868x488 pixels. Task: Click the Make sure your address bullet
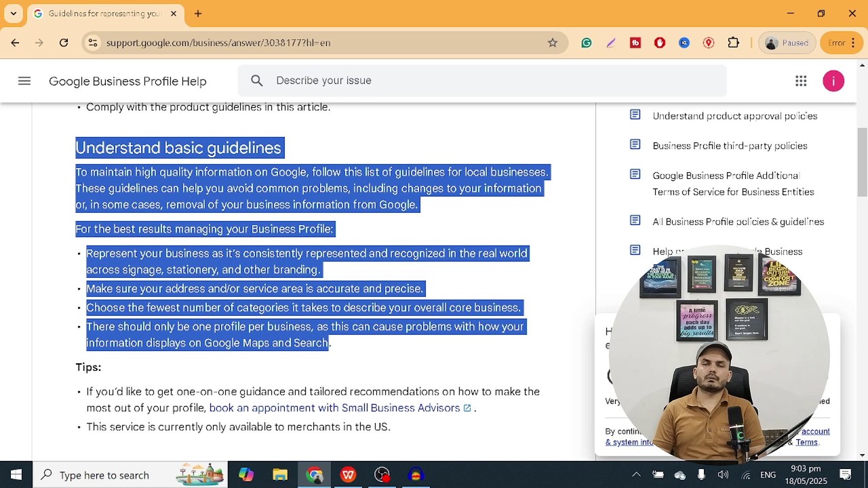pos(254,289)
